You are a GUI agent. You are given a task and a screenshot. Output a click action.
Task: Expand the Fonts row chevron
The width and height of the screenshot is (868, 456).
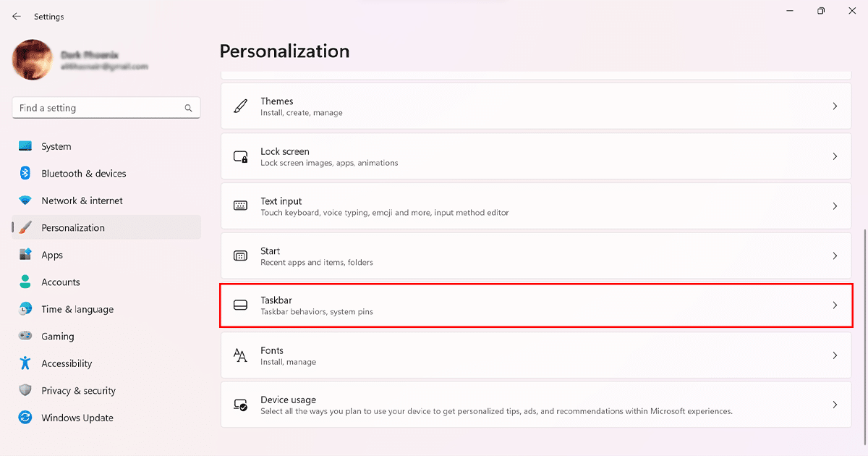coord(835,355)
